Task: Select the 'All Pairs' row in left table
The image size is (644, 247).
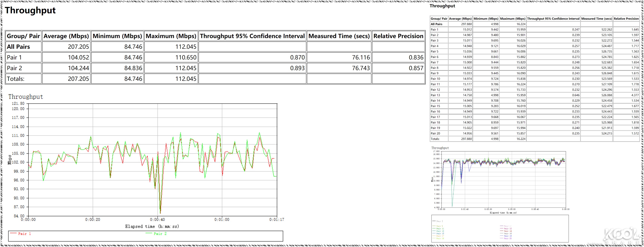Action: tap(18, 47)
